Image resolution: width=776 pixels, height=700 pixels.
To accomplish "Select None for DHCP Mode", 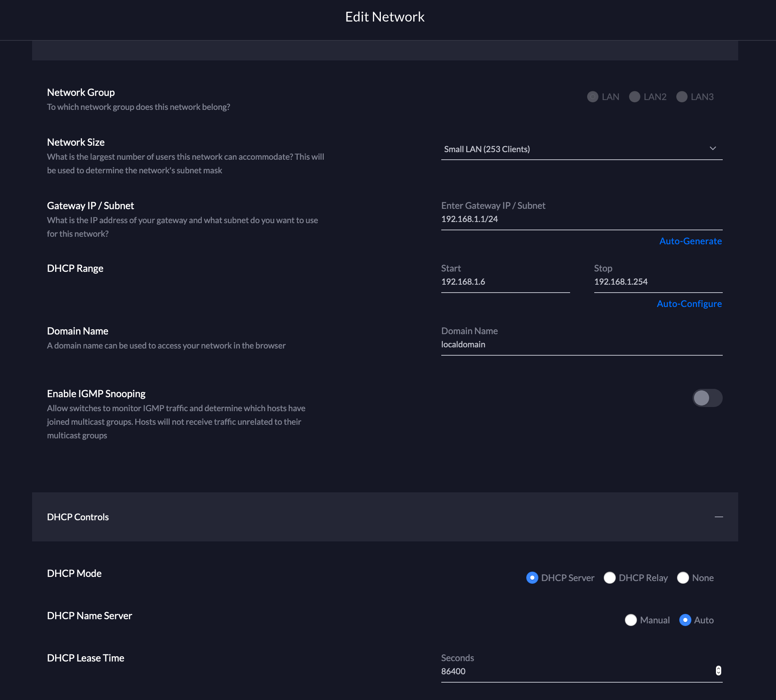I will (682, 578).
